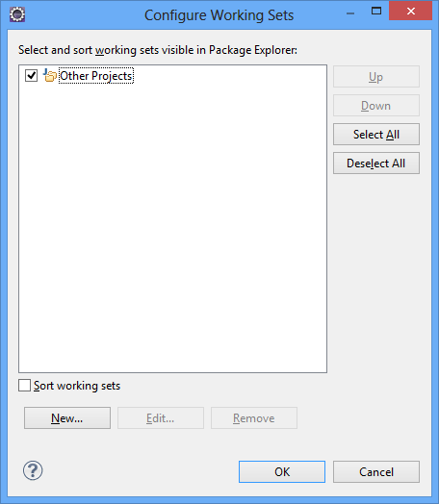The image size is (439, 504).
Task: Click the Eclipse icon in title bar
Action: tap(17, 14)
